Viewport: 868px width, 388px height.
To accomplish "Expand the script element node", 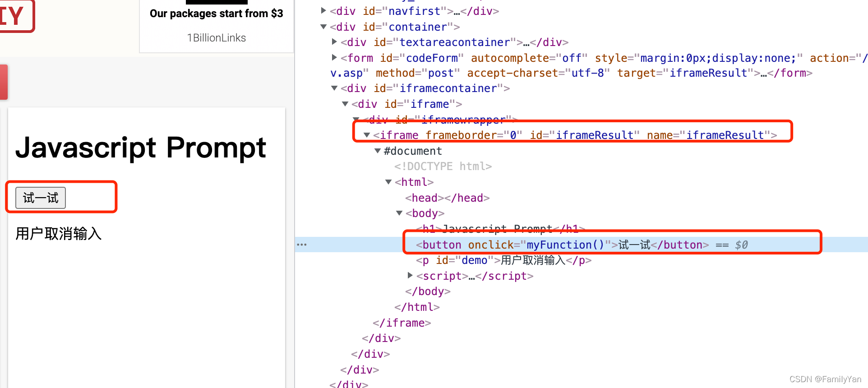I will tap(410, 275).
